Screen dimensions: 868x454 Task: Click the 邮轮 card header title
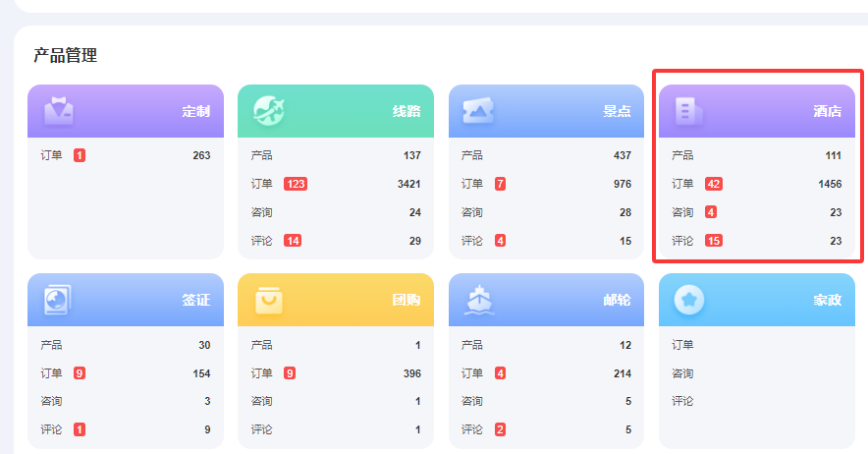617,300
